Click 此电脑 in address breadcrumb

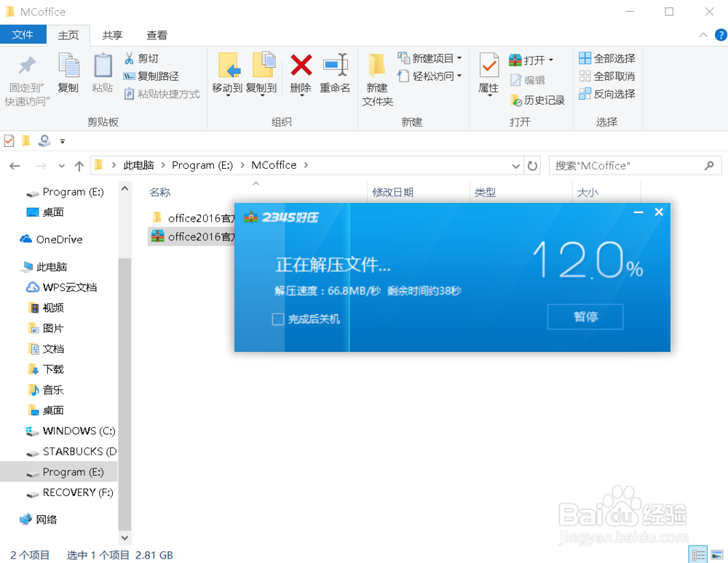click(x=138, y=165)
